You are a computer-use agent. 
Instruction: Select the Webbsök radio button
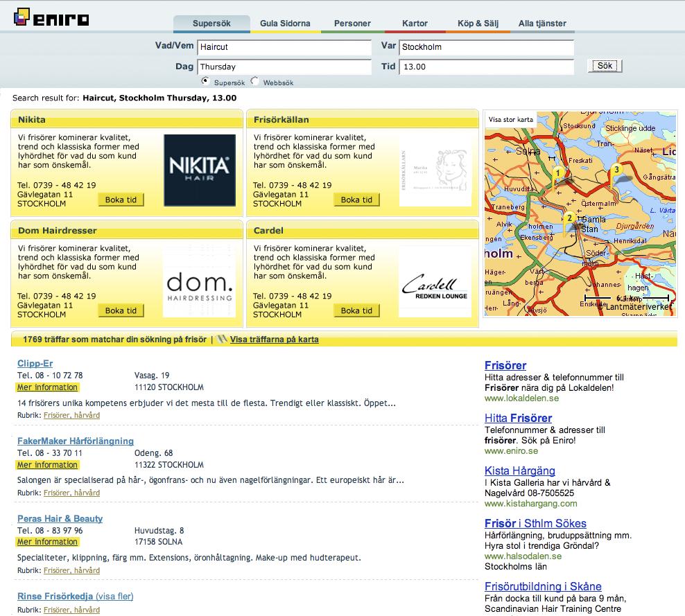pyautogui.click(x=254, y=81)
